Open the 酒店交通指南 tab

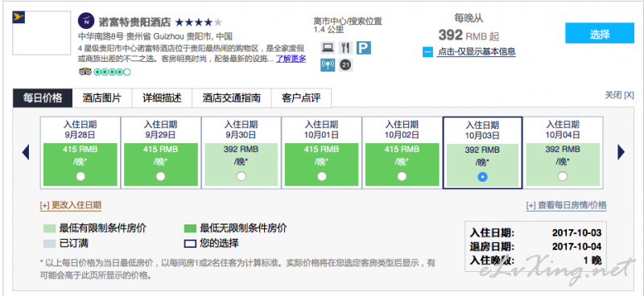coord(231,98)
